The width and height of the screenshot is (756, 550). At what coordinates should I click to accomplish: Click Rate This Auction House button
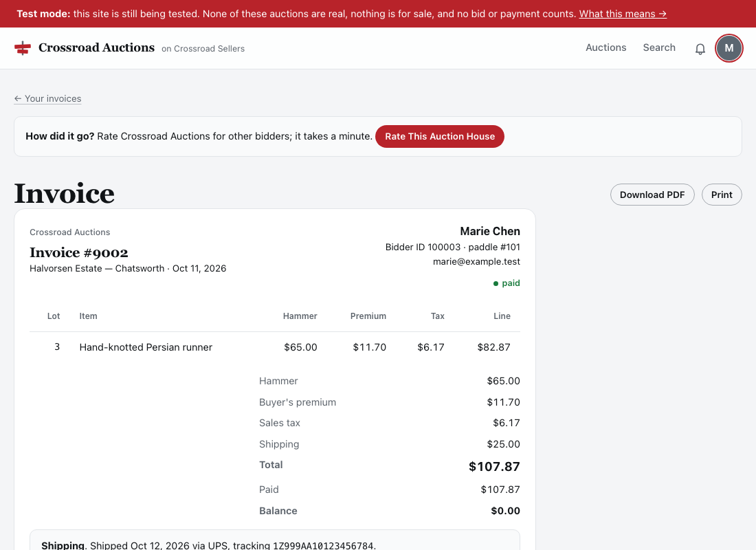pyautogui.click(x=440, y=137)
